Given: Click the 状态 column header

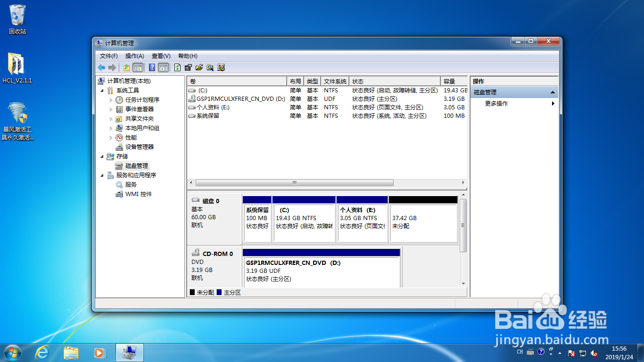Looking at the screenshot, I should (x=395, y=81).
